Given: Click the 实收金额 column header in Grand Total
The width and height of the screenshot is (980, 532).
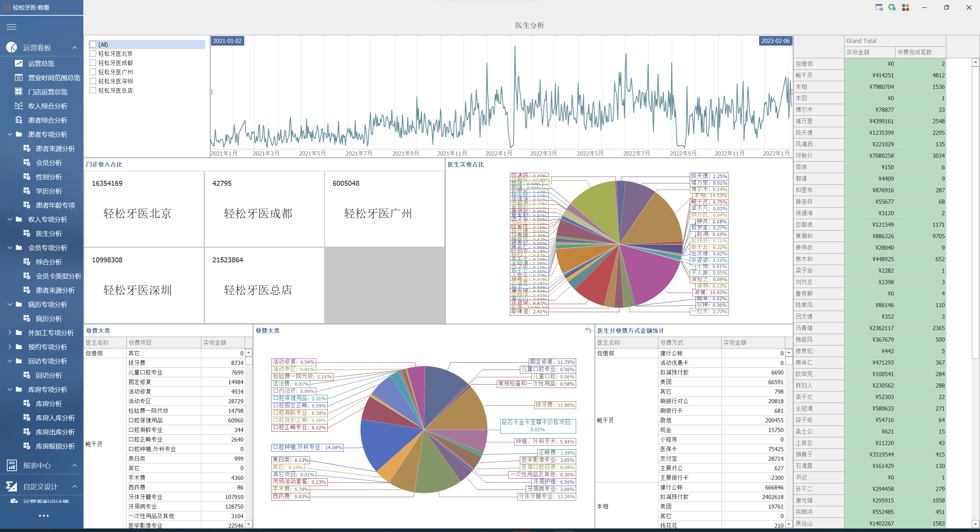Looking at the screenshot, I should pos(870,52).
